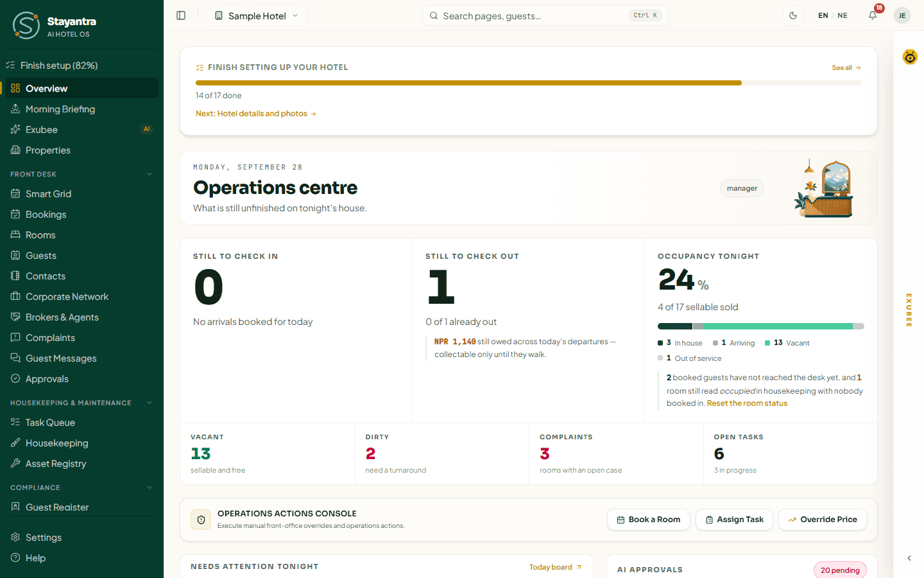Open Guest Messages

(x=81, y=358)
